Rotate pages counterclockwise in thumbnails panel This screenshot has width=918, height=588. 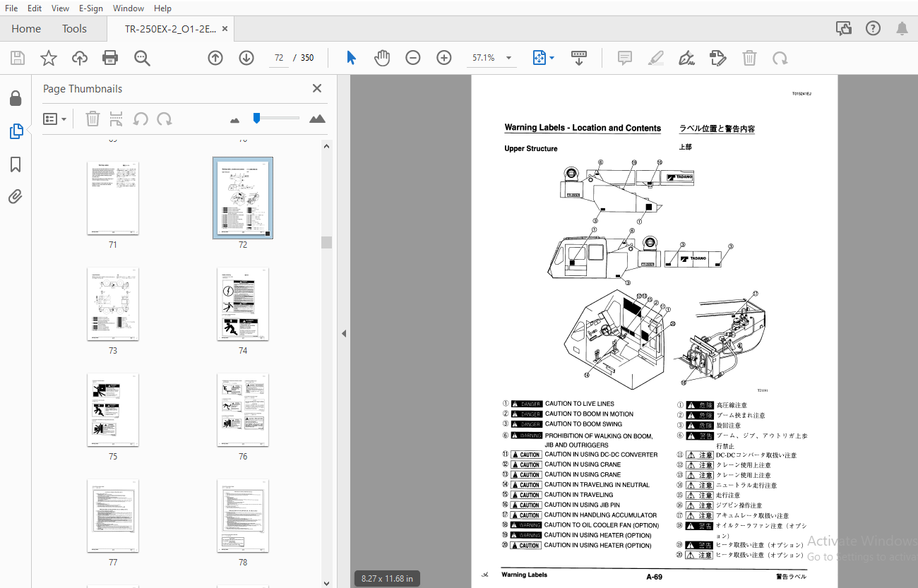click(141, 119)
